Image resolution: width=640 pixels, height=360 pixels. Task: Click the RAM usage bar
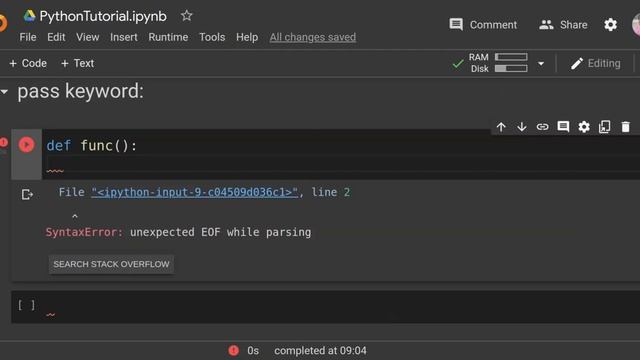(511, 57)
